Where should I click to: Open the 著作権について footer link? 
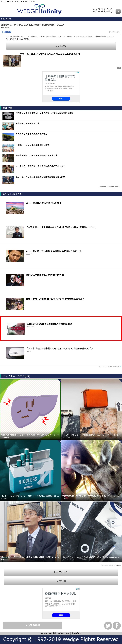point(64,633)
